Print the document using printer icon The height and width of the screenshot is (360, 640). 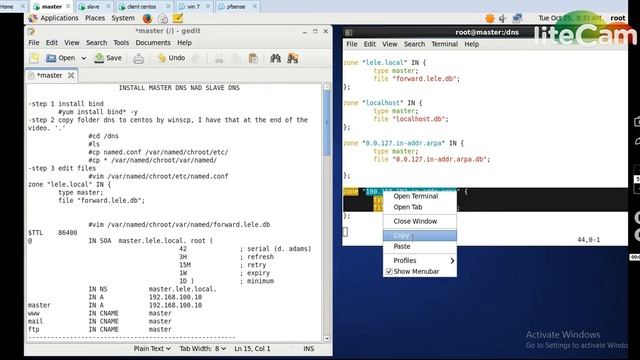[138, 58]
